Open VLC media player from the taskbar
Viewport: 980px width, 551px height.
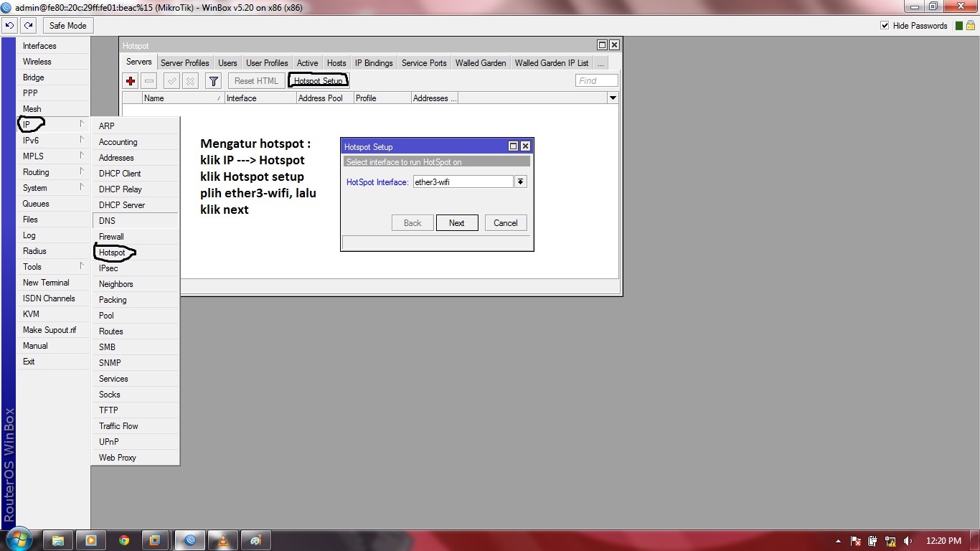223,540
